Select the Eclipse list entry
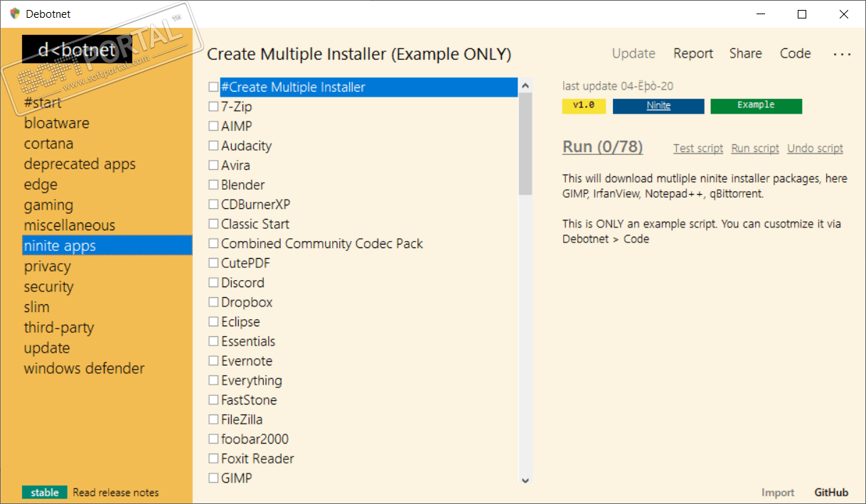This screenshot has width=866, height=504. point(240,322)
